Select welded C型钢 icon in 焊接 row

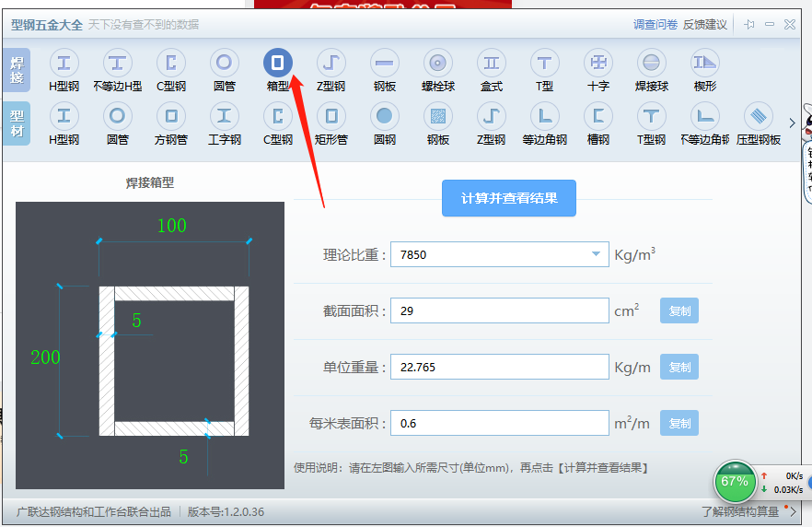(x=171, y=64)
